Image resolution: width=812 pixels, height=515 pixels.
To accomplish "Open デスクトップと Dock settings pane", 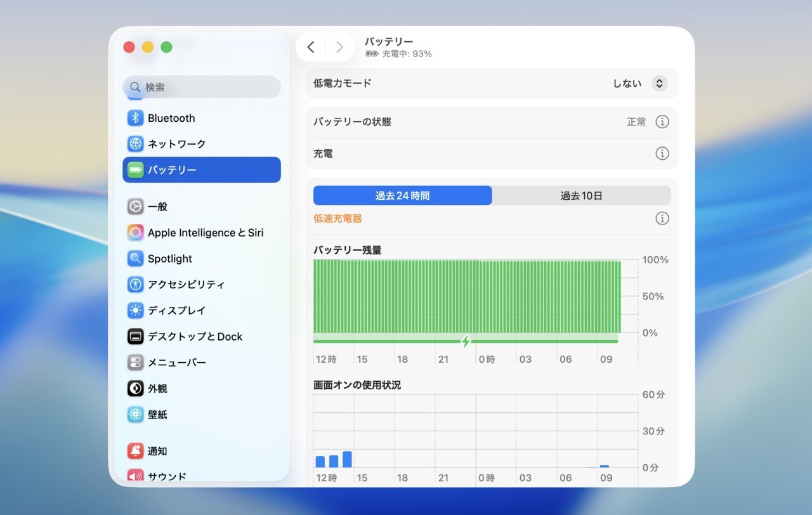I will click(202, 337).
